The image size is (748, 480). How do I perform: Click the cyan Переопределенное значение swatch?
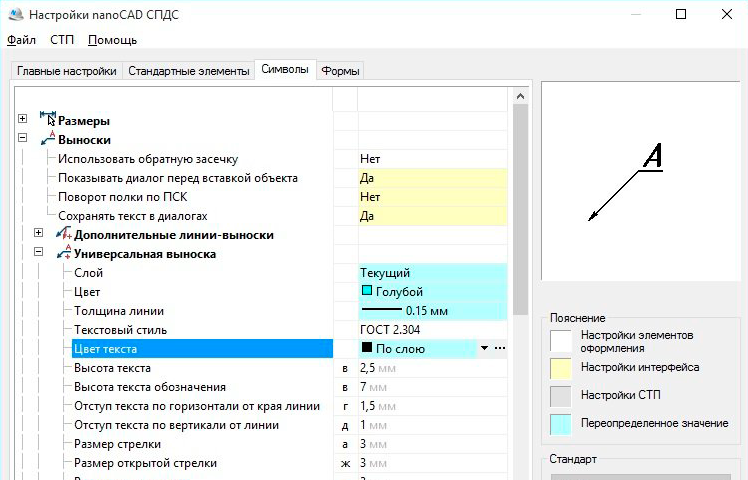[x=561, y=424]
